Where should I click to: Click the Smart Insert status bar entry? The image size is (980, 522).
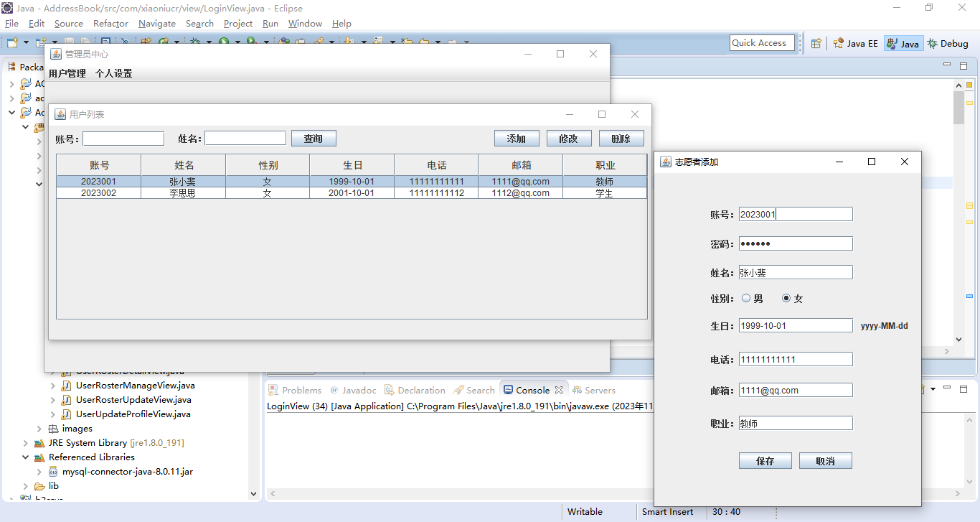point(668,512)
